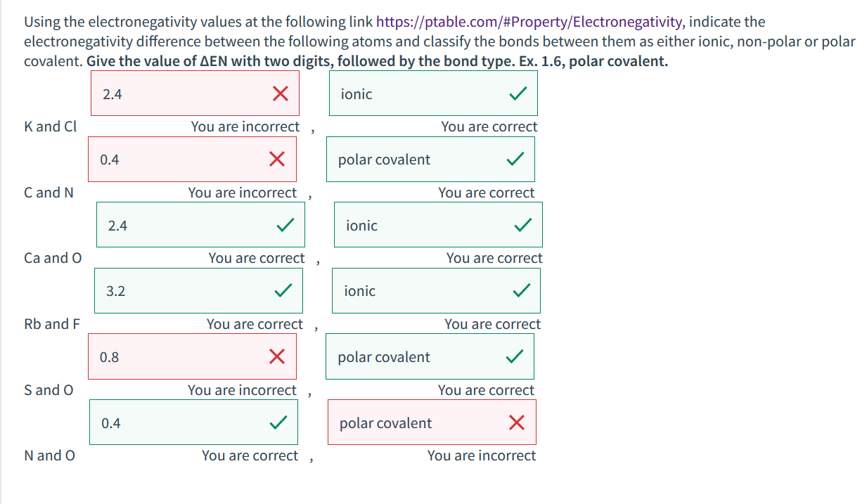The image size is (867, 504).
Task: Open the bond type selector for K and Cl
Action: 422,93
